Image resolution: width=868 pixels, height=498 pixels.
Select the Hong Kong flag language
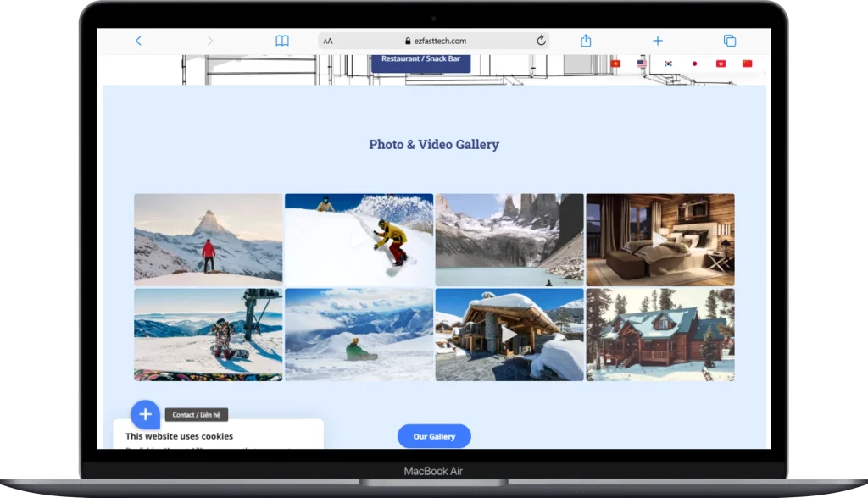coord(721,64)
